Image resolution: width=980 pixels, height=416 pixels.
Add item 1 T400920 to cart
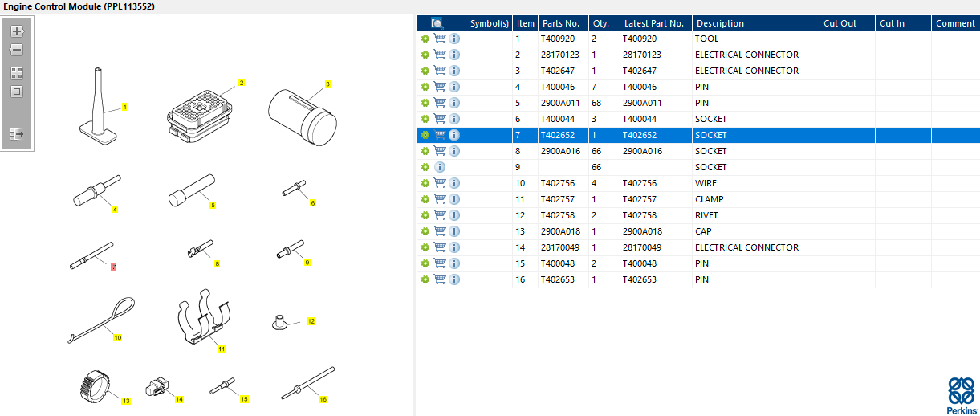coord(440,39)
